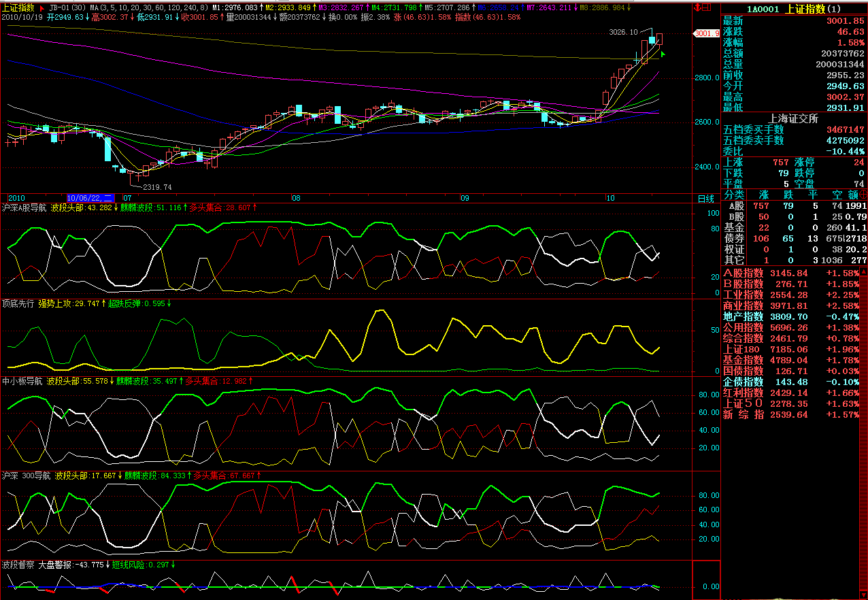Click the M7:2643.211 moving average value
The height and width of the screenshot is (600, 868).
(x=552, y=8)
